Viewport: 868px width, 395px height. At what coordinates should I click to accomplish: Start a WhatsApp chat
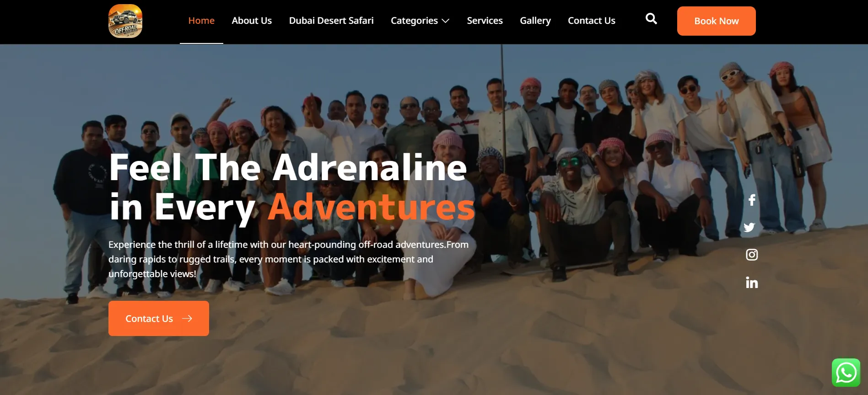click(846, 373)
